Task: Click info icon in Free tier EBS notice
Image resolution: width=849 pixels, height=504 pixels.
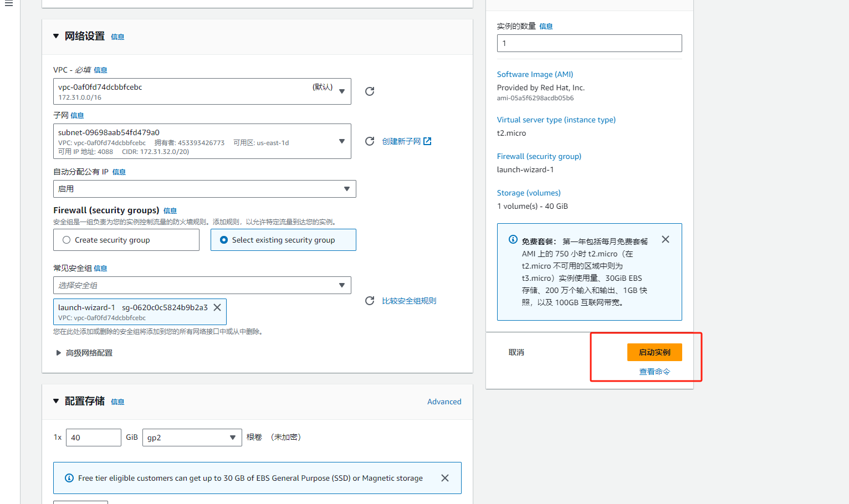Action: (x=69, y=478)
